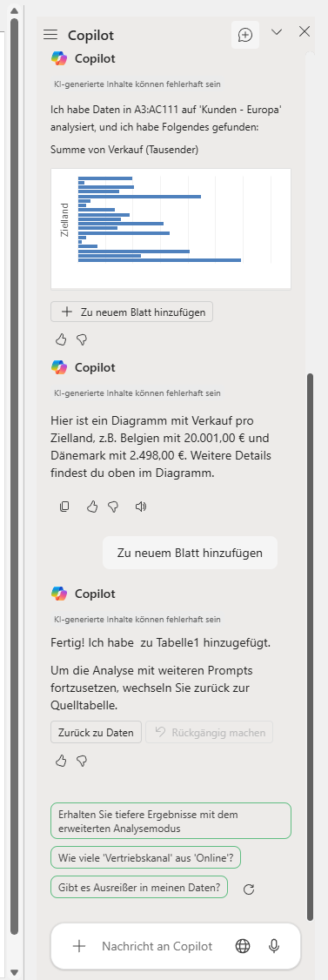328x980 pixels.
Task: Give thumbs up to chart analysis response
Action: (61, 339)
